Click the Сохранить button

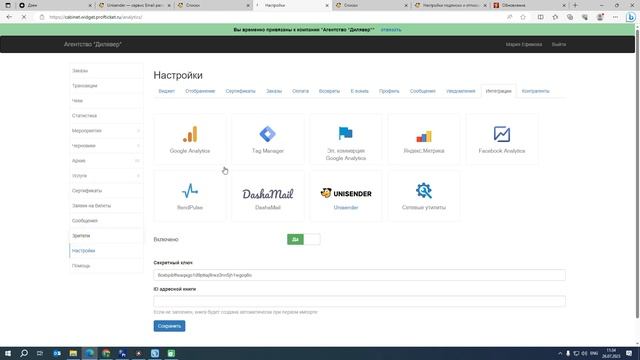click(169, 326)
